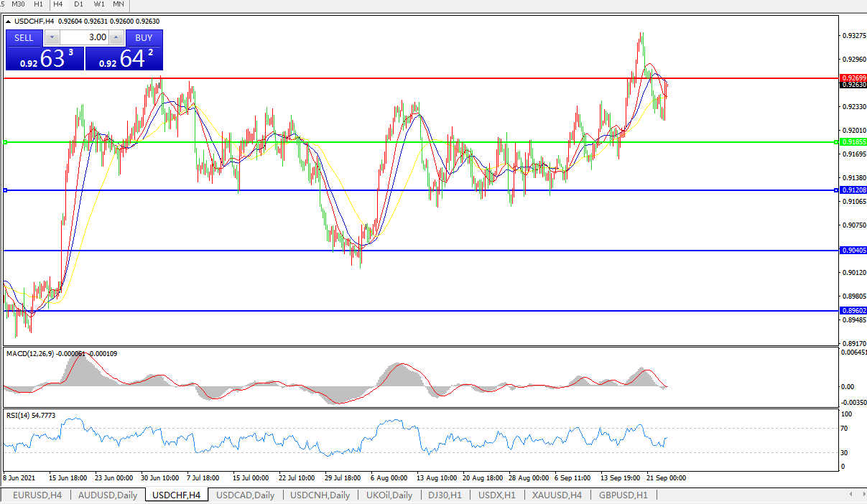Open the XAUUSD,H4 chart tab
This screenshot has height=504, width=867.
click(x=557, y=495)
